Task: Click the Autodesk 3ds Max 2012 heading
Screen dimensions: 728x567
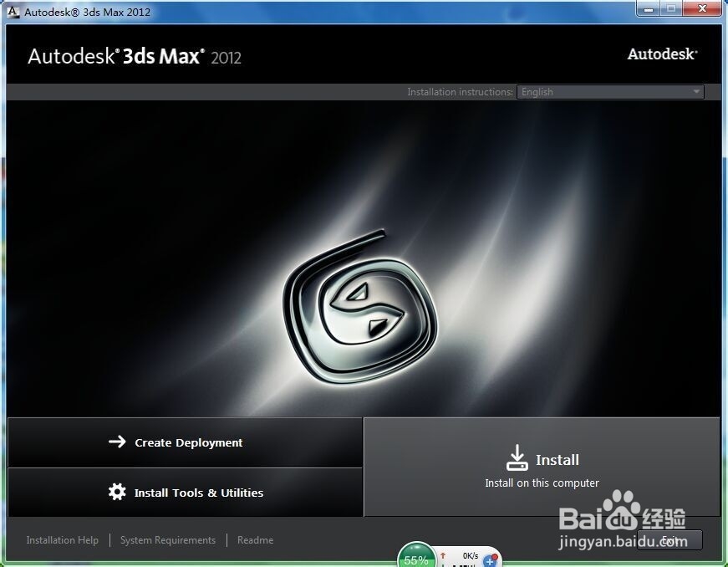Action: pyautogui.click(x=135, y=56)
